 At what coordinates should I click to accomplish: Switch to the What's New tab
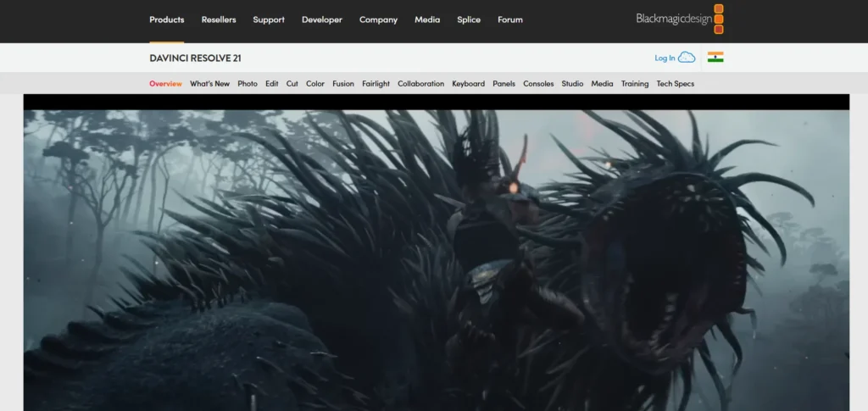[210, 84]
